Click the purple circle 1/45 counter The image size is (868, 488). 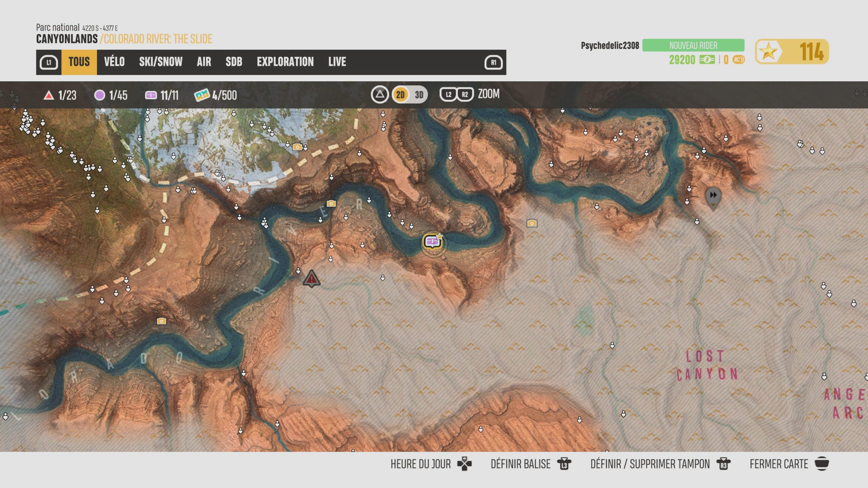(x=111, y=95)
